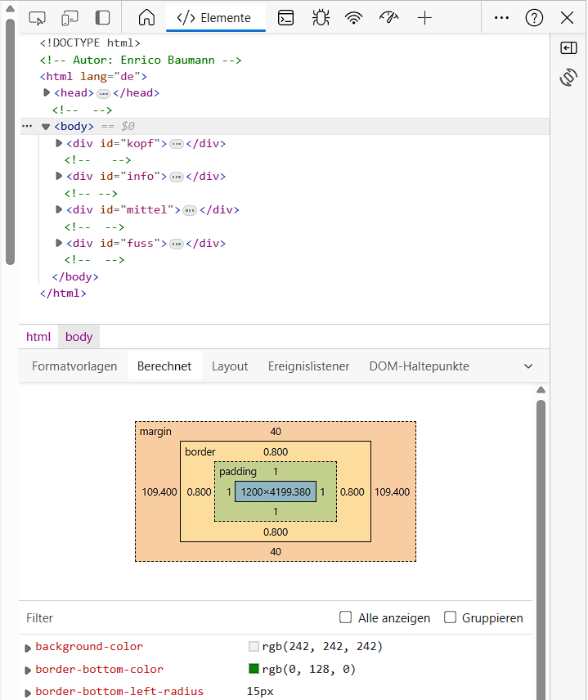Open the Sources bug icon tool

(320, 17)
